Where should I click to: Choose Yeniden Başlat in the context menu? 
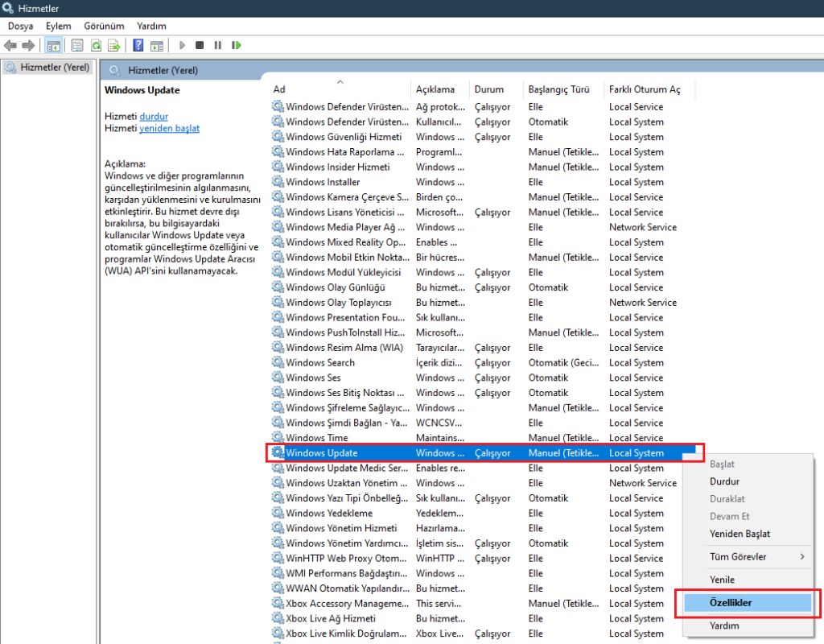pyautogui.click(x=748, y=534)
